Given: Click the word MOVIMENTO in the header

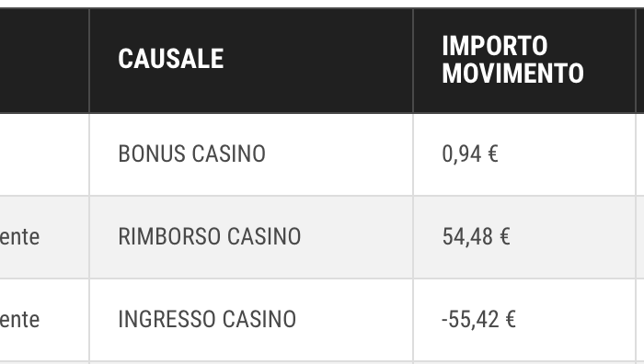Looking at the screenshot, I should (512, 74).
